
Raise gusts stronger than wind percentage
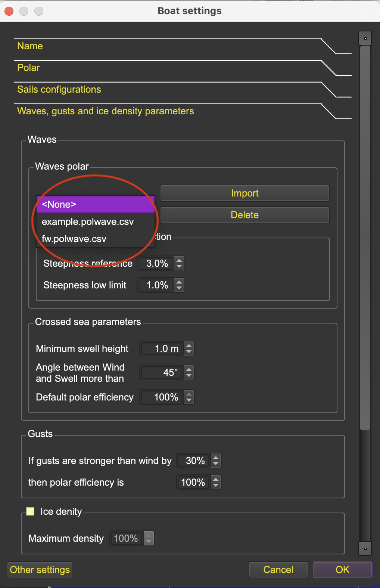[x=216, y=458]
